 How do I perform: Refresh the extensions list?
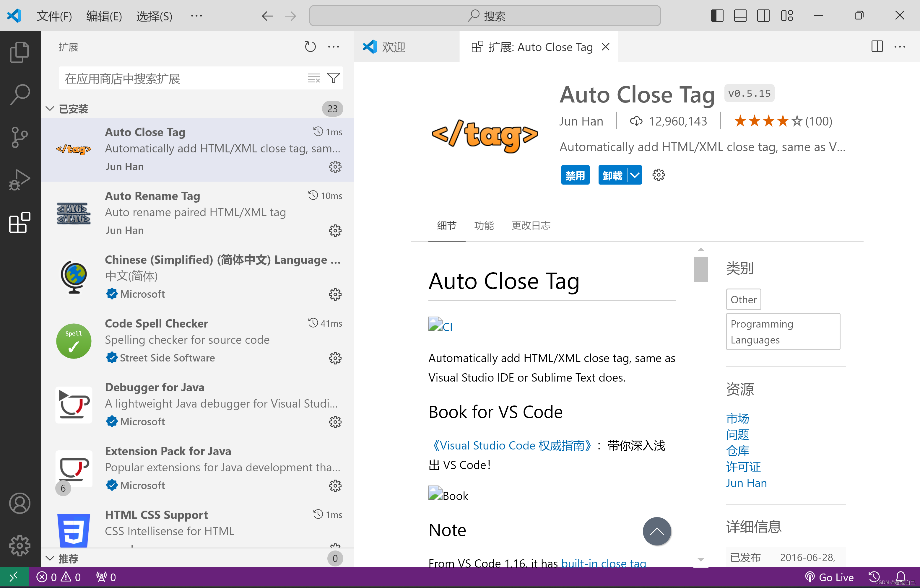(x=310, y=47)
